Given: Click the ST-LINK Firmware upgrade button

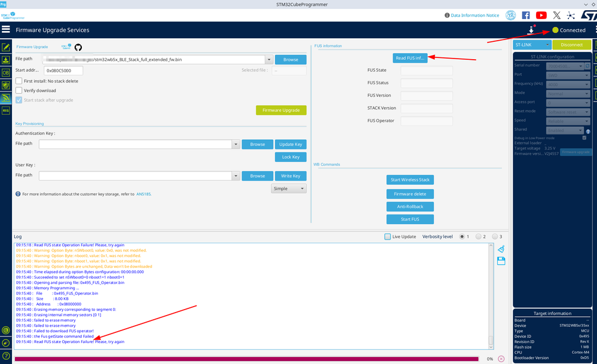Looking at the screenshot, I should [x=575, y=152].
